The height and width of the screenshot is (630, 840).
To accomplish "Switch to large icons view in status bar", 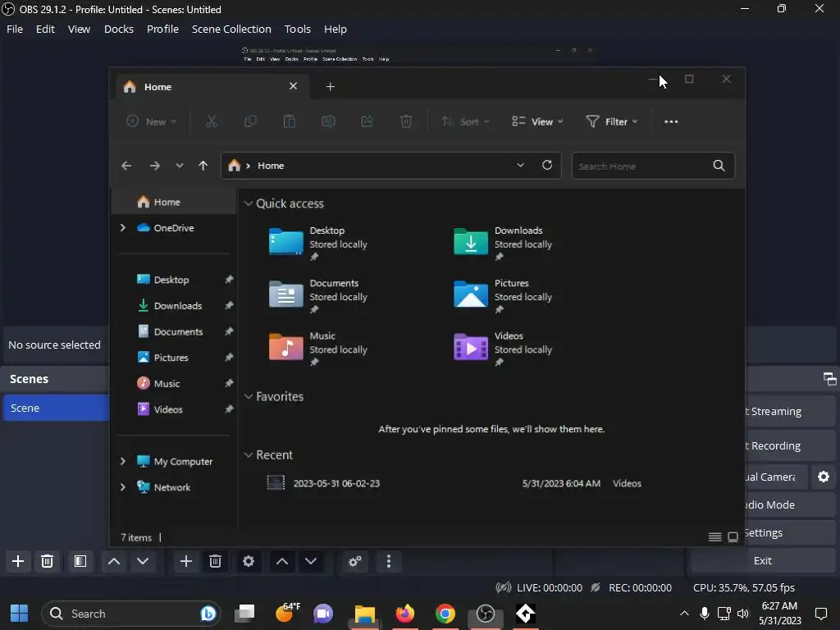I will pyautogui.click(x=733, y=536).
